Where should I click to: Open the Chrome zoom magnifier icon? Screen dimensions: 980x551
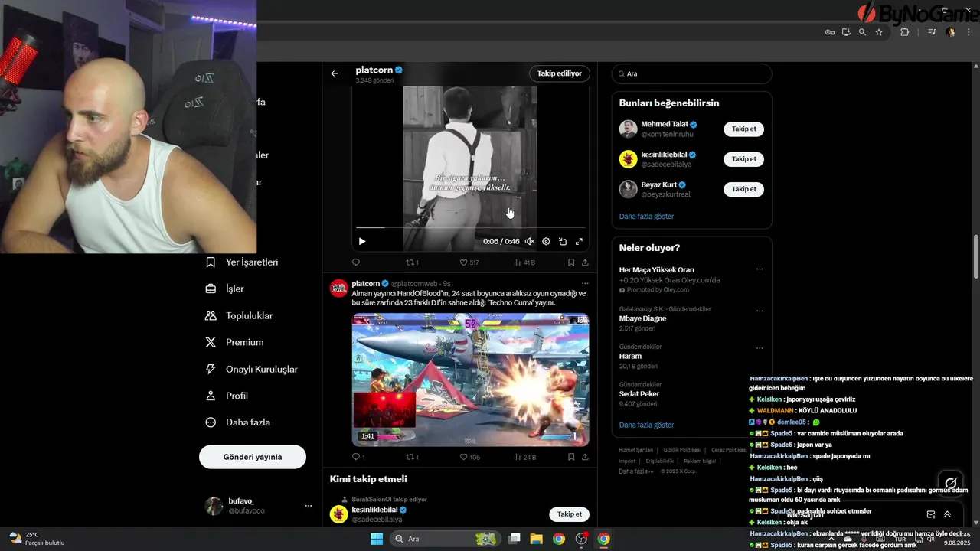tap(862, 32)
